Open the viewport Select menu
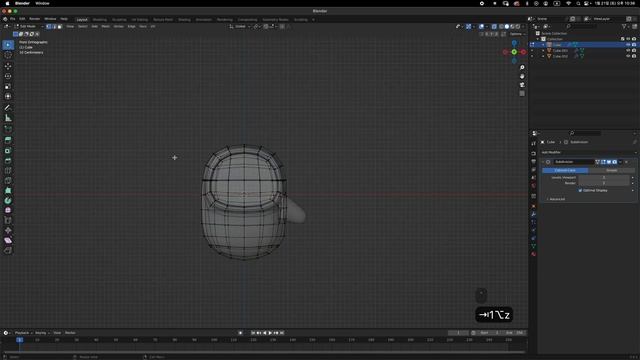 pyautogui.click(x=82, y=27)
